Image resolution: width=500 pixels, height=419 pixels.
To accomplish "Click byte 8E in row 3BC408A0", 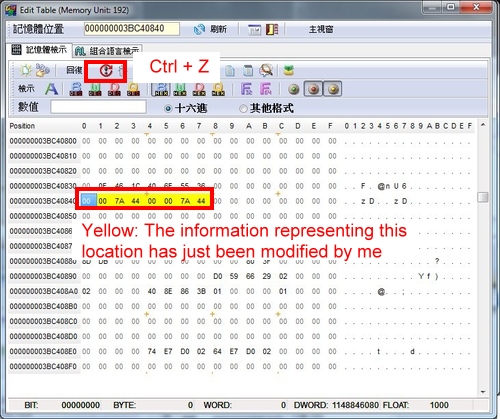I will [168, 291].
